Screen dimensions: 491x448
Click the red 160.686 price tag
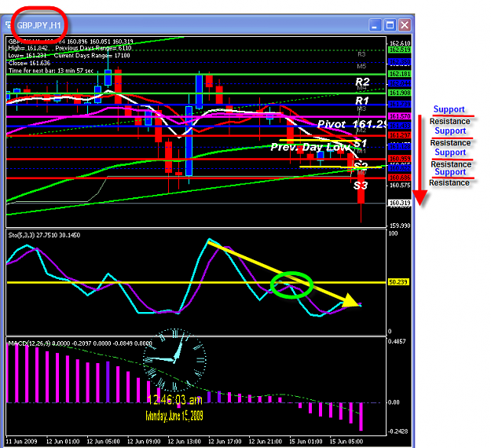(x=399, y=178)
